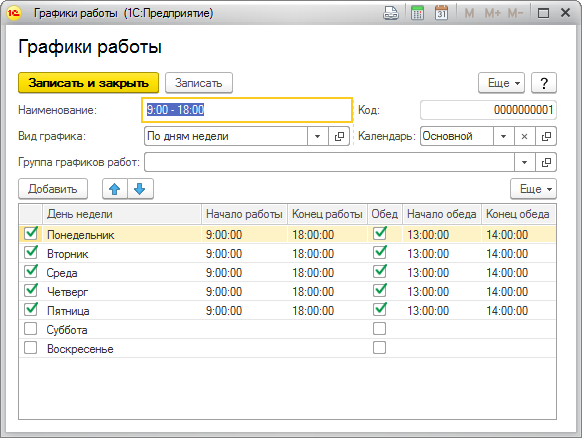Open the Календарь item form icon
Viewport: 582px width, 438px height.
(546, 136)
